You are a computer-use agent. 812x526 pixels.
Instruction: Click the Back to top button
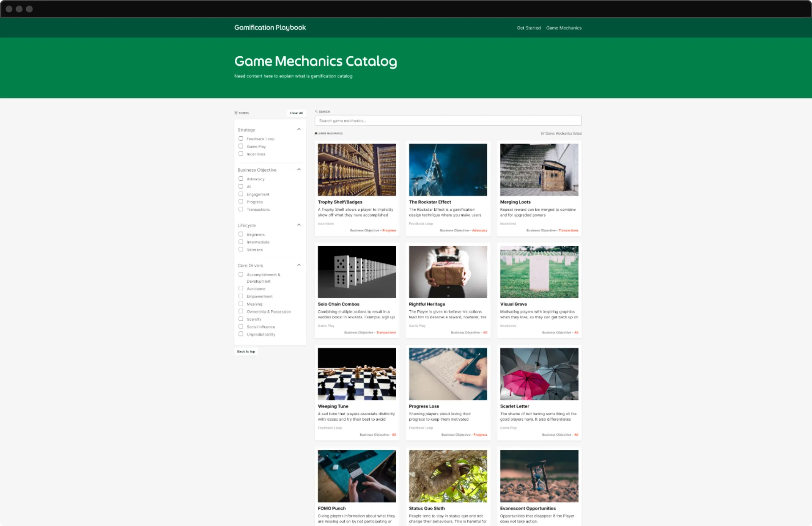pyautogui.click(x=246, y=352)
